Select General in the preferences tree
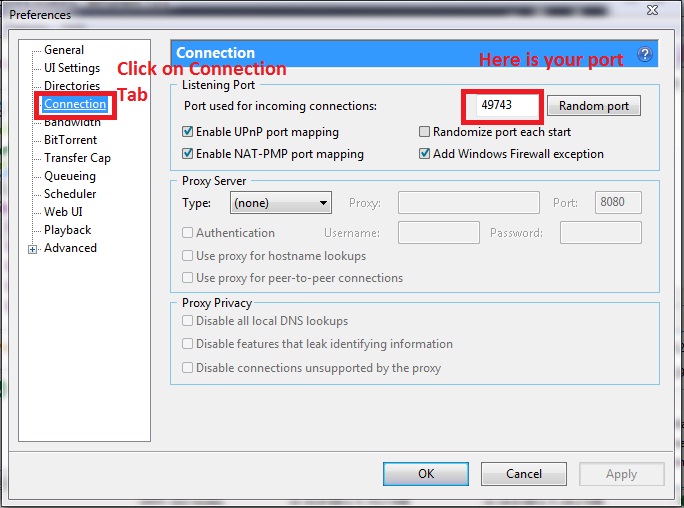 pyautogui.click(x=64, y=50)
